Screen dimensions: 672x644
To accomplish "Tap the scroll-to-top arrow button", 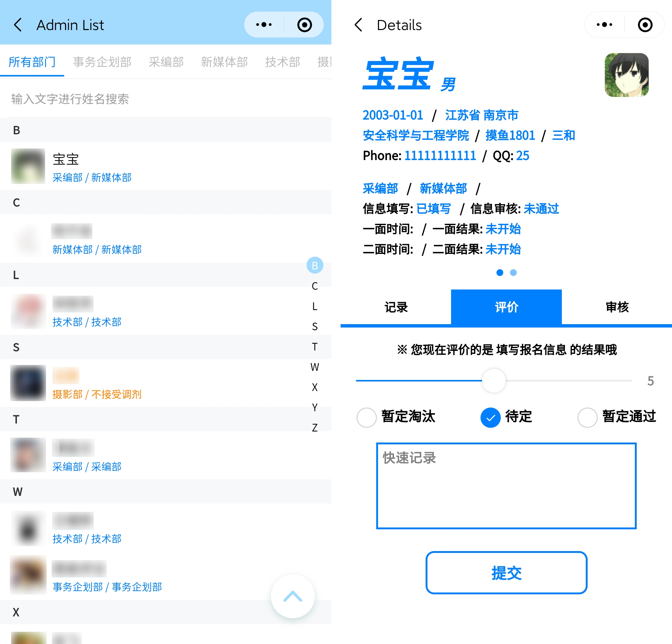I will point(292,596).
